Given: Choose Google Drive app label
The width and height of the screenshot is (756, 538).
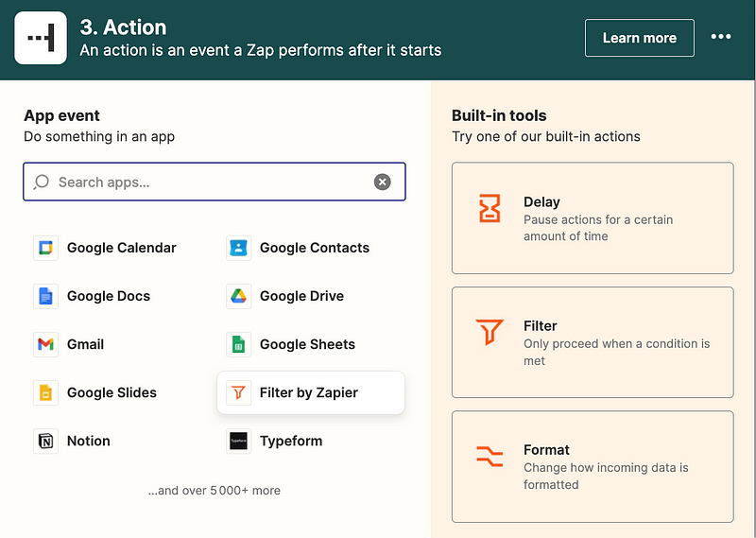Looking at the screenshot, I should pos(301,296).
